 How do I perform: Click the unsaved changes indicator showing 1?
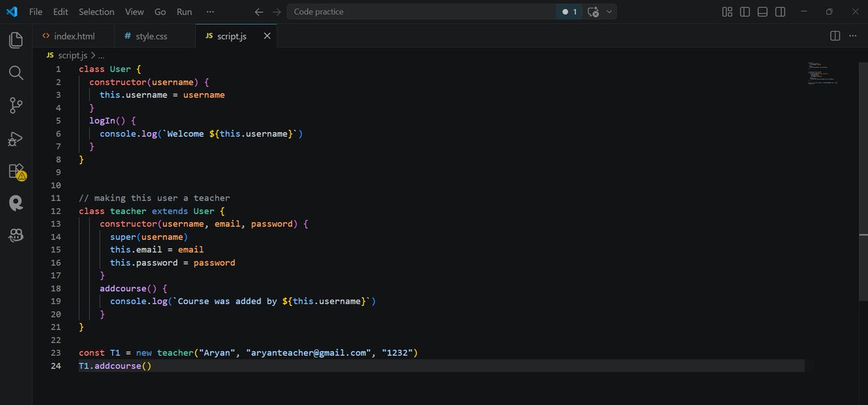click(x=570, y=12)
